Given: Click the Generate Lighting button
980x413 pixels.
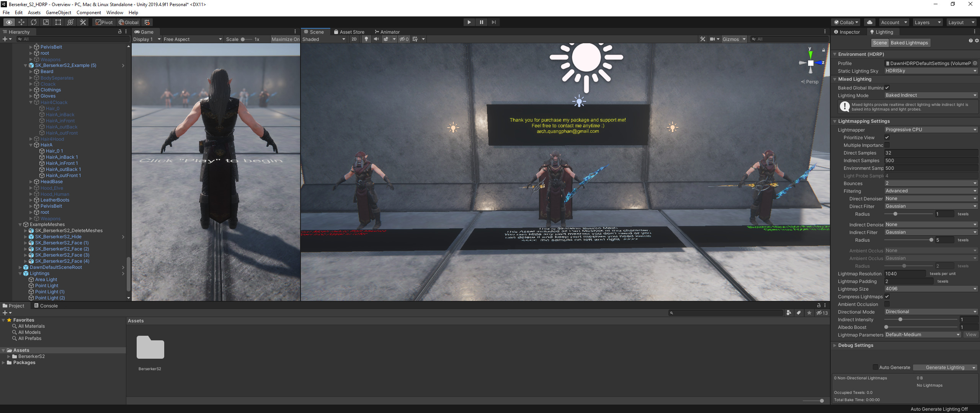Looking at the screenshot, I should coord(942,367).
